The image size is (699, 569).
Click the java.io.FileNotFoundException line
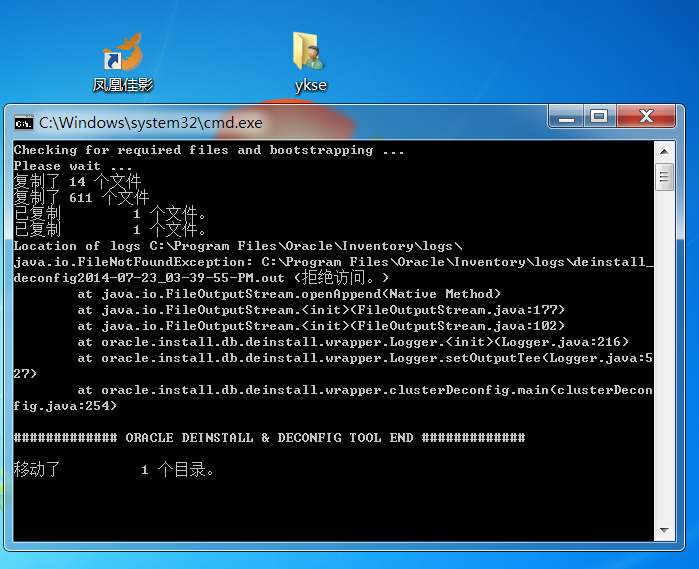point(333,262)
